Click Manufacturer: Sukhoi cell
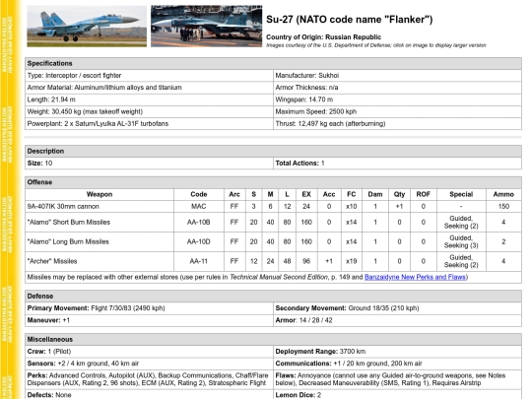Screen dimensions: 532x399 point(397,75)
